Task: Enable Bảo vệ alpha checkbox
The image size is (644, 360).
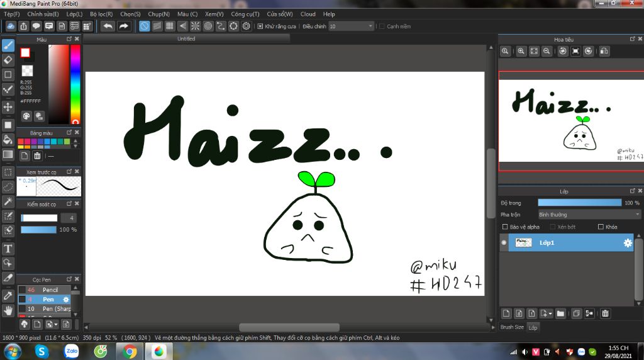Action: 505,227
